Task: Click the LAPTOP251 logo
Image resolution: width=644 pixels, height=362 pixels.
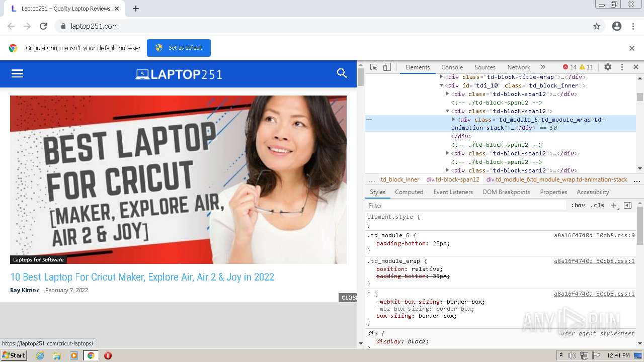Action: coord(179,74)
